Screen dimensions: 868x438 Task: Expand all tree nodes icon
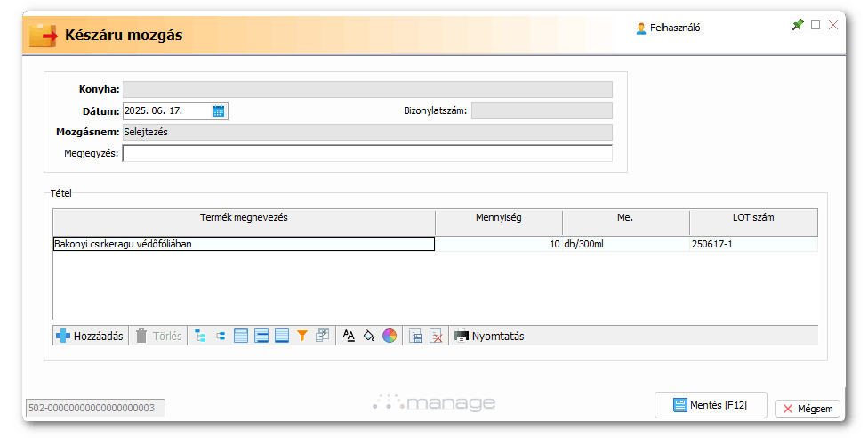click(x=200, y=337)
